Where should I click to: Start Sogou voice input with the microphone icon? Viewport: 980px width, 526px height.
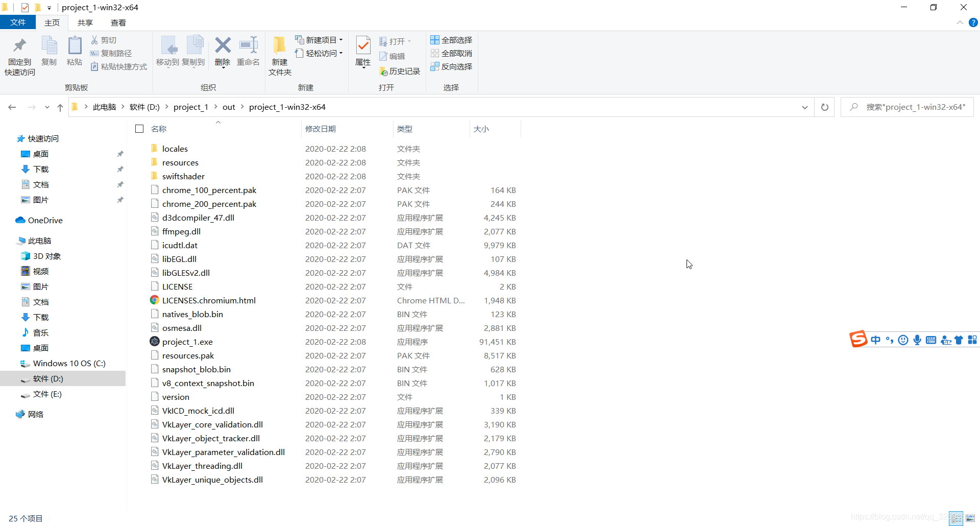click(917, 340)
